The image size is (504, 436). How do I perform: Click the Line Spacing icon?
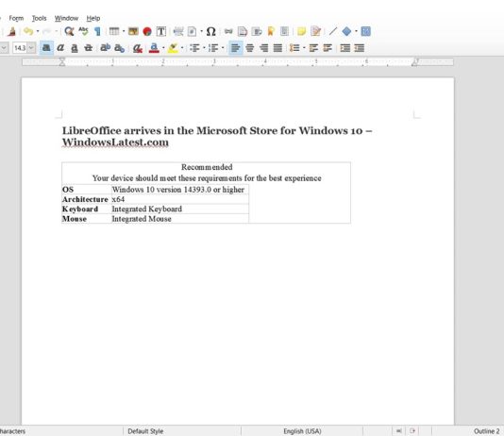(x=294, y=48)
